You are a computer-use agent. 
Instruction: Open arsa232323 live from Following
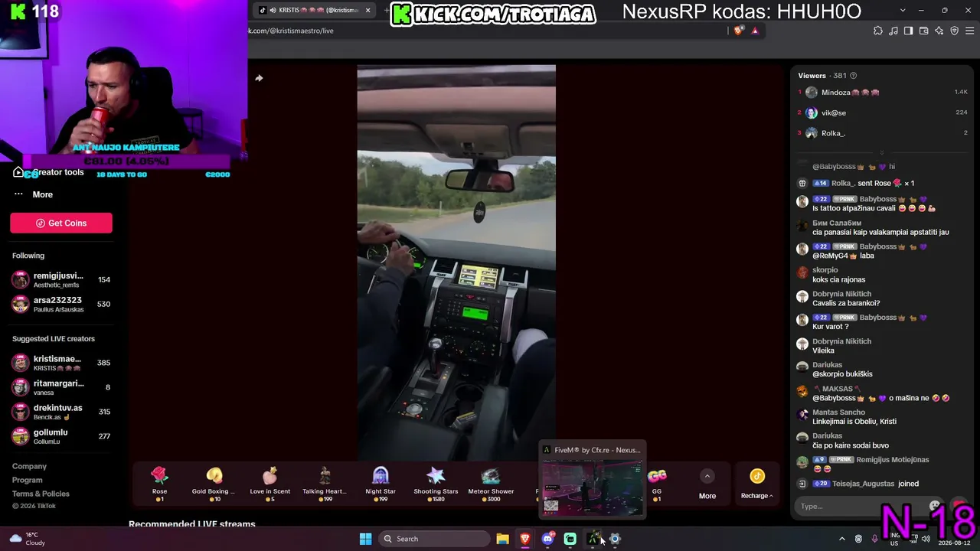(x=61, y=304)
